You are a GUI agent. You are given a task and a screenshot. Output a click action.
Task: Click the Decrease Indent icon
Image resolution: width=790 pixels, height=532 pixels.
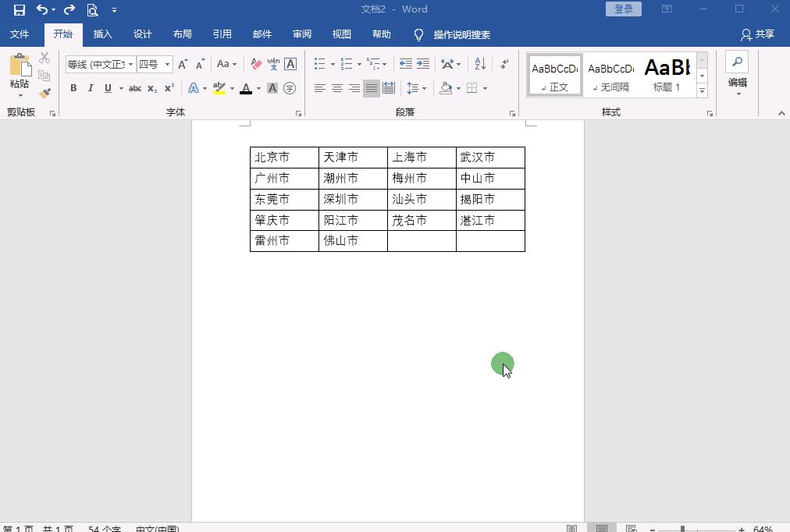[405, 64]
